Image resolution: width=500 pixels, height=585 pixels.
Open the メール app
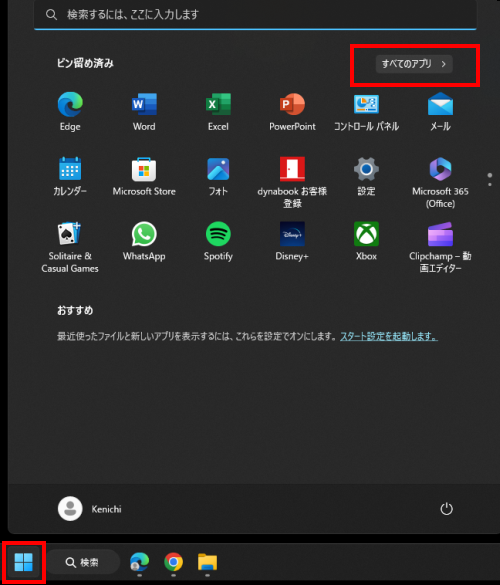pos(440,111)
